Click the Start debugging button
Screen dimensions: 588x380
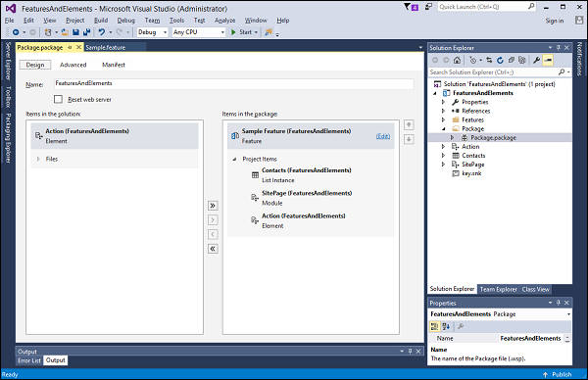(244, 32)
